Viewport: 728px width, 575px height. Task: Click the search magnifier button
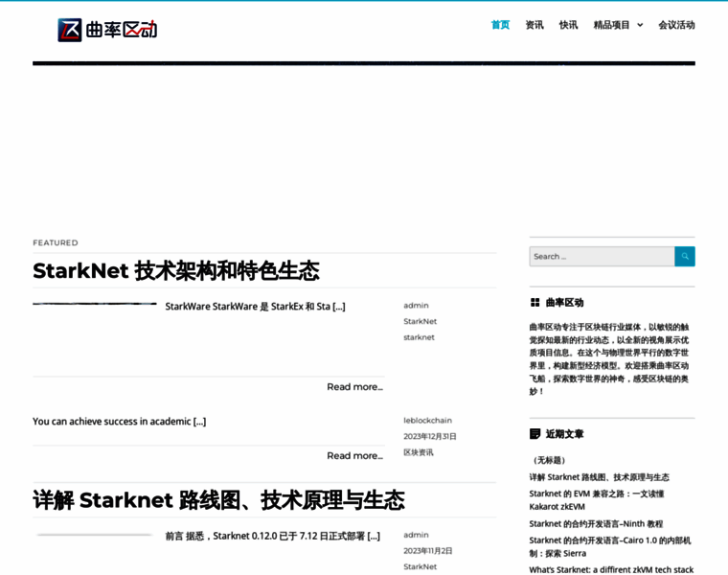pos(684,257)
